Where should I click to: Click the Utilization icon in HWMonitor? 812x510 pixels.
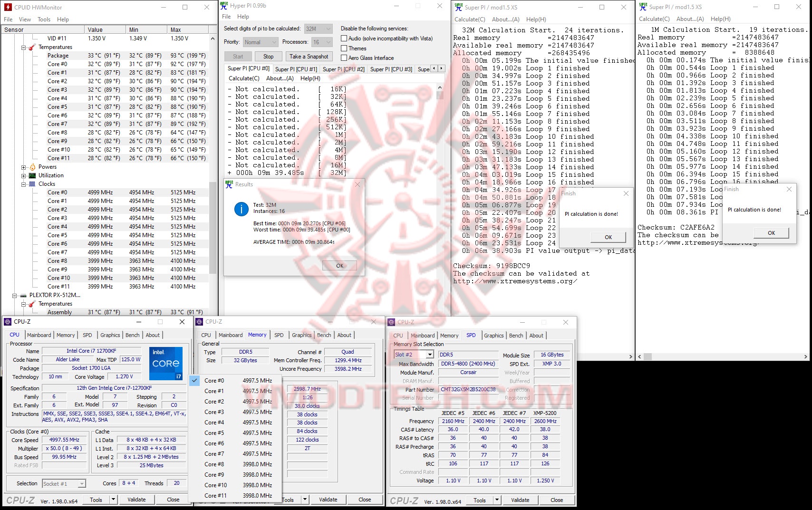(x=32, y=176)
